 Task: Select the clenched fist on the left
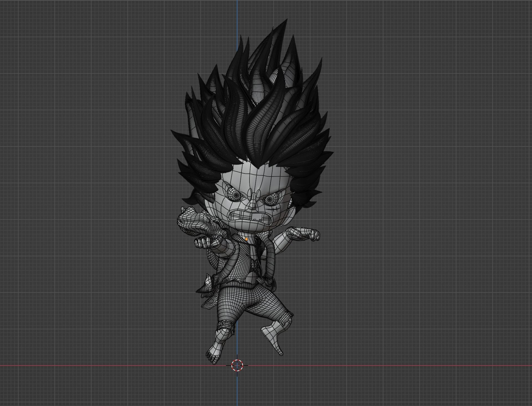204,243
